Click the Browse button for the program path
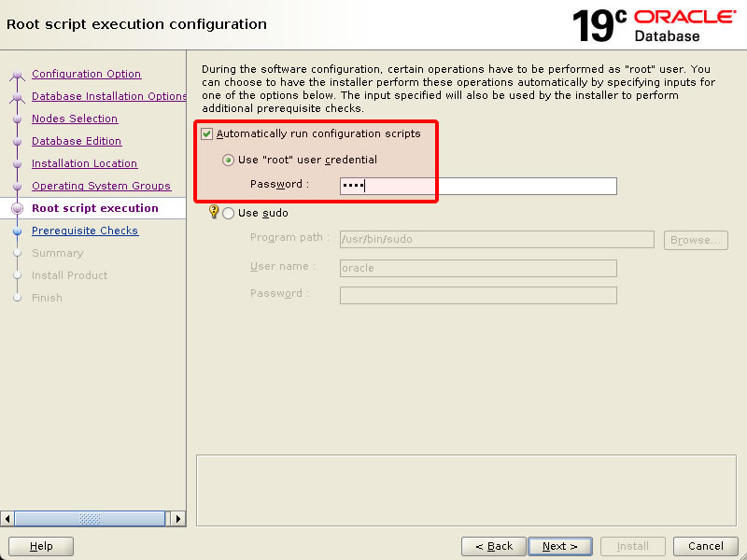This screenshot has height=560, width=747. (x=696, y=240)
